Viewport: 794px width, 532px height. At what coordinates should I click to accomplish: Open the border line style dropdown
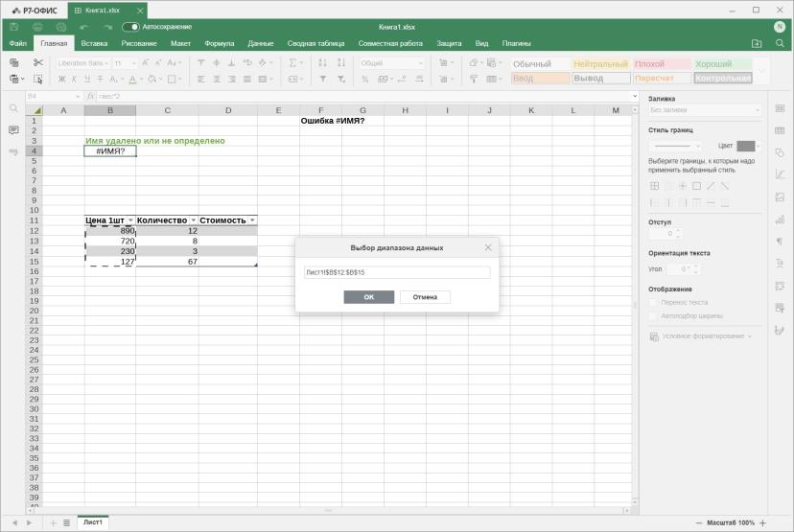(x=675, y=146)
